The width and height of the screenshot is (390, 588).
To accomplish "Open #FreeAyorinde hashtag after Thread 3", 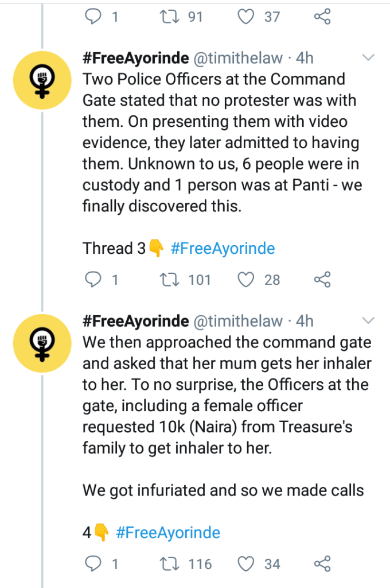I will tap(223, 249).
